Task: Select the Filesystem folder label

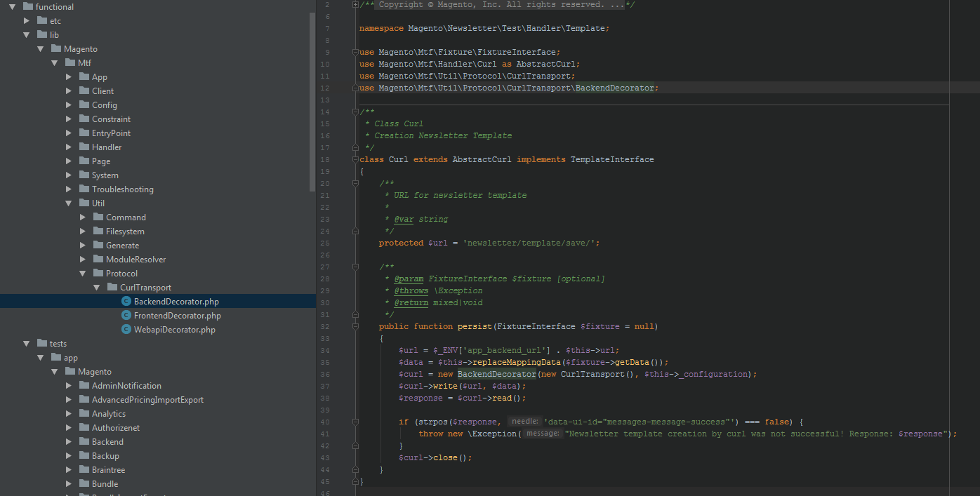Action: point(125,232)
